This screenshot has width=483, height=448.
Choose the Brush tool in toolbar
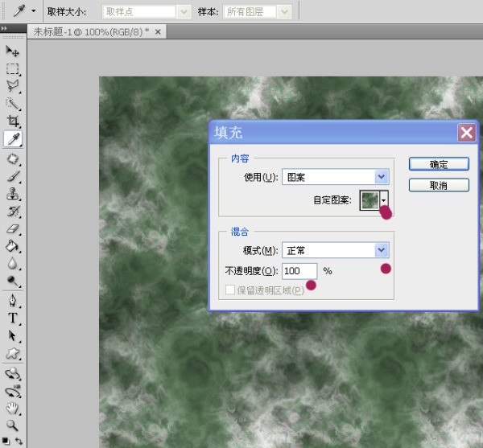pos(13,176)
